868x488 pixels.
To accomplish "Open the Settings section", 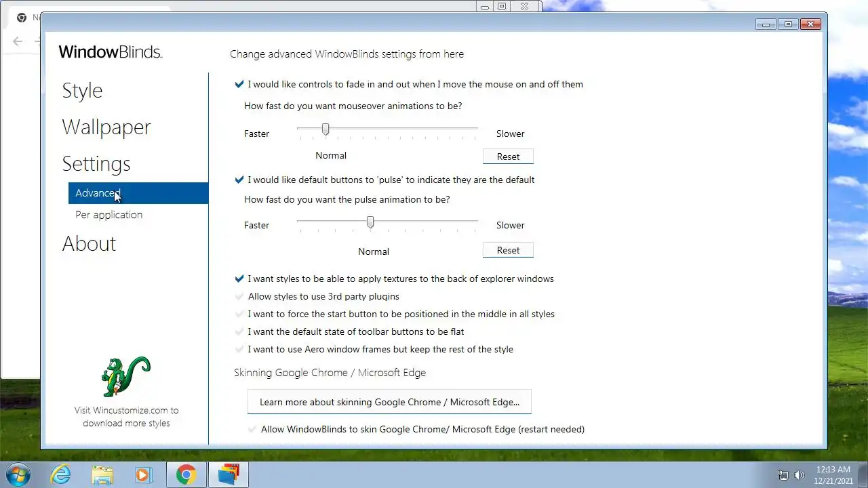I will (96, 163).
